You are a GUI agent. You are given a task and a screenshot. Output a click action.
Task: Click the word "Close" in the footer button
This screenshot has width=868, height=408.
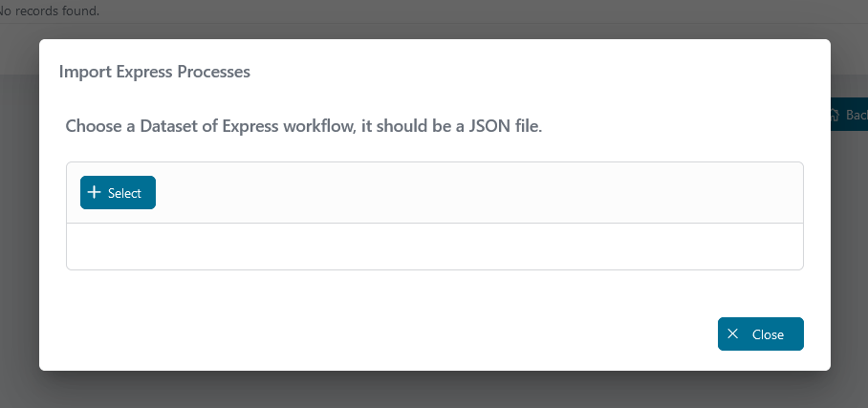(x=768, y=334)
